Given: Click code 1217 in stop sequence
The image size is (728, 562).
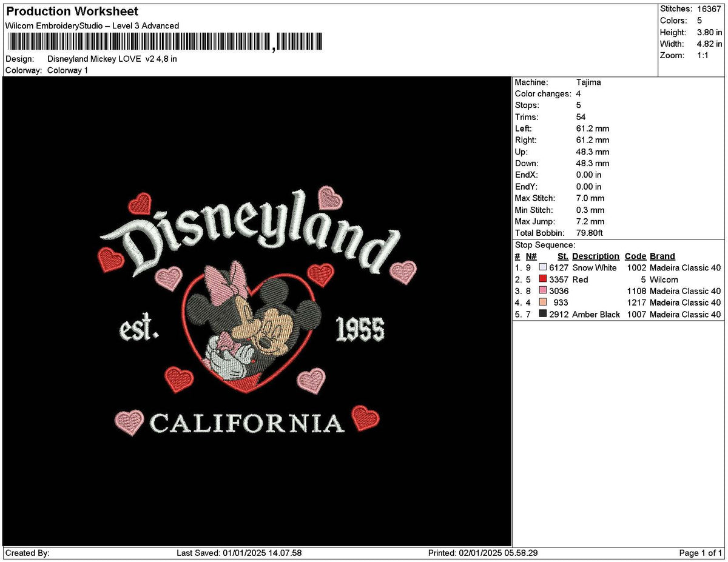Looking at the screenshot, I should click(636, 303).
